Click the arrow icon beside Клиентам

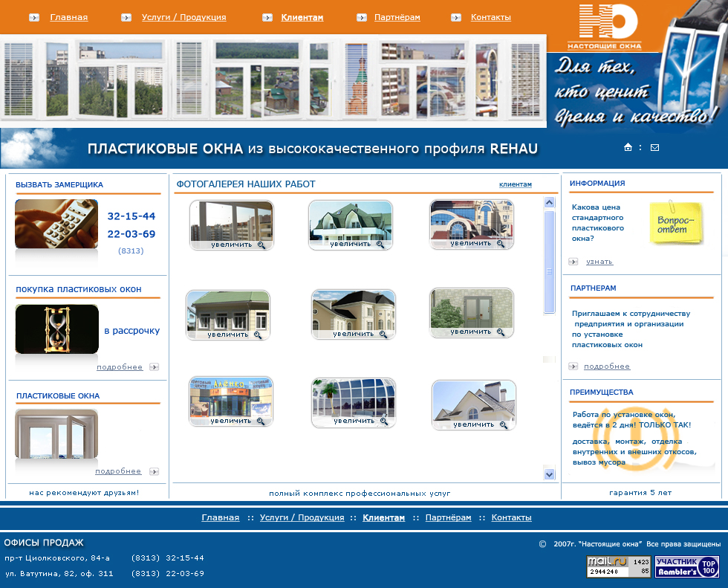(267, 18)
